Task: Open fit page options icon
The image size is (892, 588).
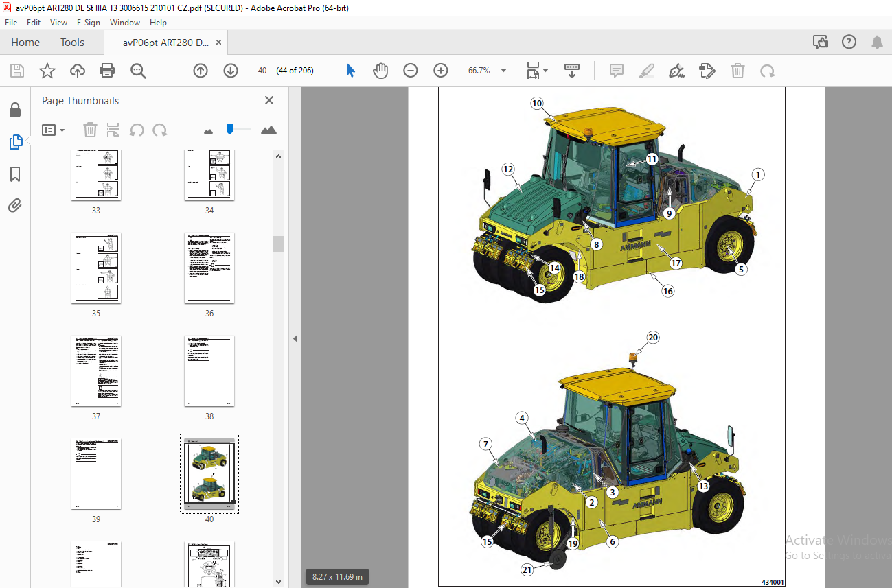Action: click(537, 71)
